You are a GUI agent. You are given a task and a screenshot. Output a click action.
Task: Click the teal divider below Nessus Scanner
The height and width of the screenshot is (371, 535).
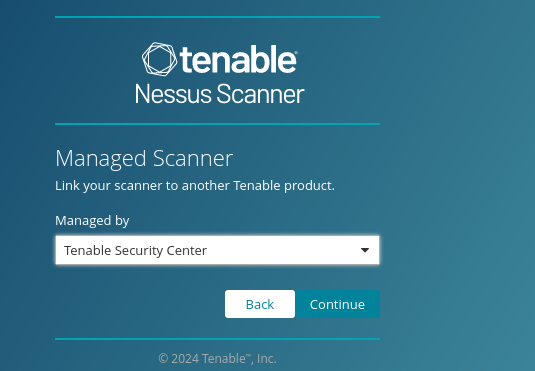tap(217, 124)
